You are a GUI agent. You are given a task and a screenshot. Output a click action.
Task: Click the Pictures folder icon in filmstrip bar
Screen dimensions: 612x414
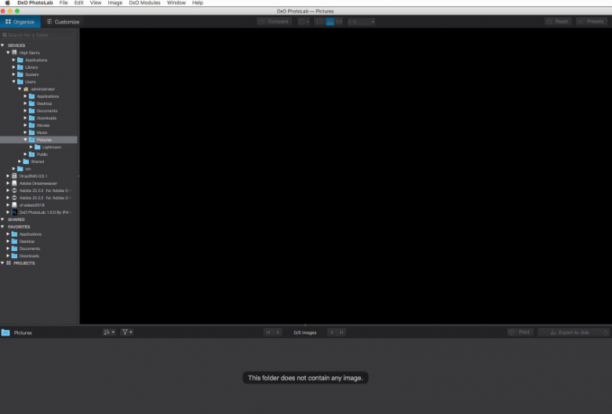[5, 332]
